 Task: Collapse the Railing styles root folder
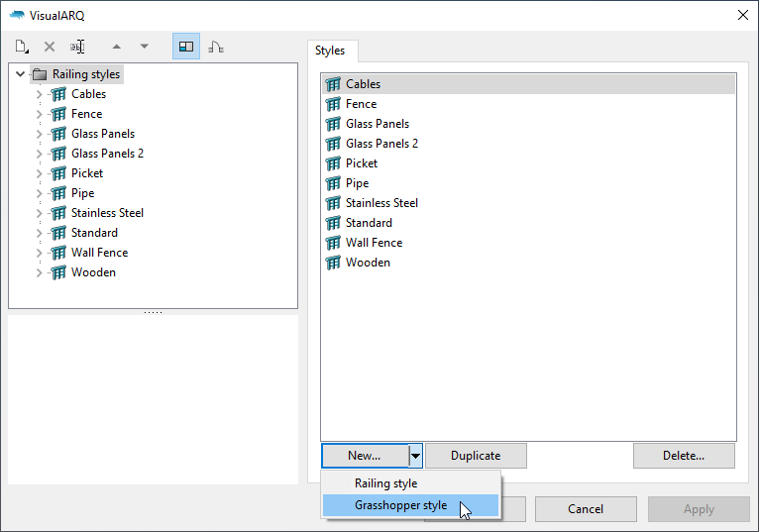21,74
